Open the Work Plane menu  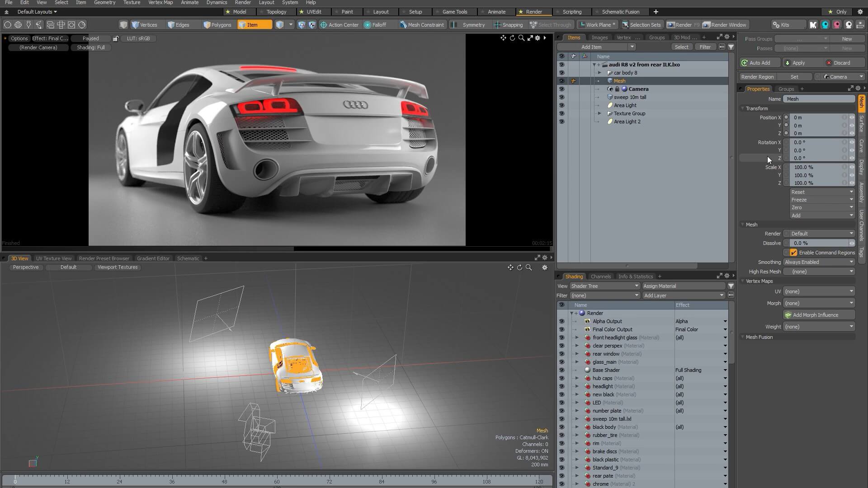(597, 25)
